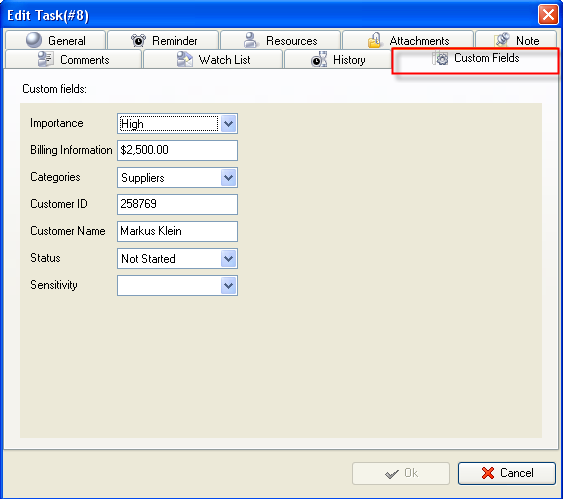Click the Customer Name text field

tap(177, 231)
